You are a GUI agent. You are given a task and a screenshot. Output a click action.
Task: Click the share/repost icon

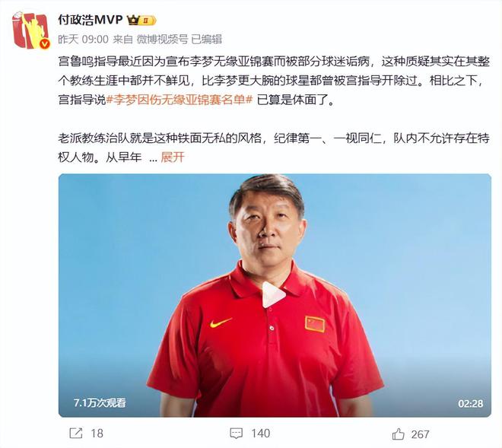(x=76, y=434)
